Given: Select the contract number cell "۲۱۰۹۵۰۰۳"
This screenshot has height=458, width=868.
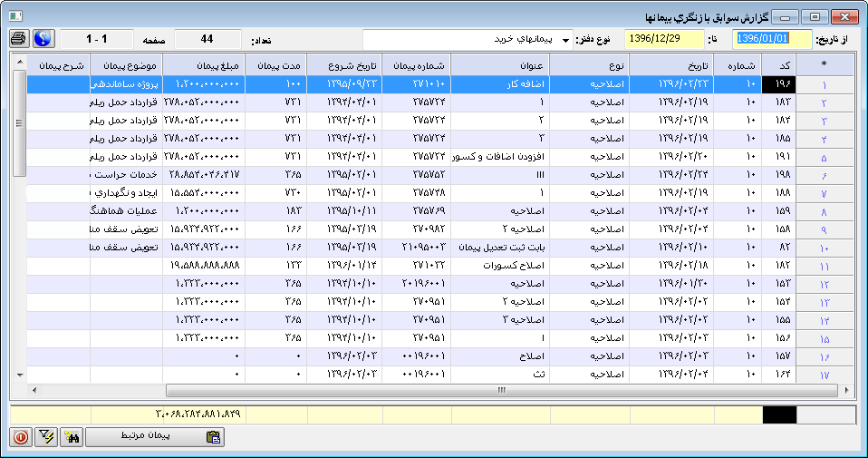Looking at the screenshot, I should 416,248.
